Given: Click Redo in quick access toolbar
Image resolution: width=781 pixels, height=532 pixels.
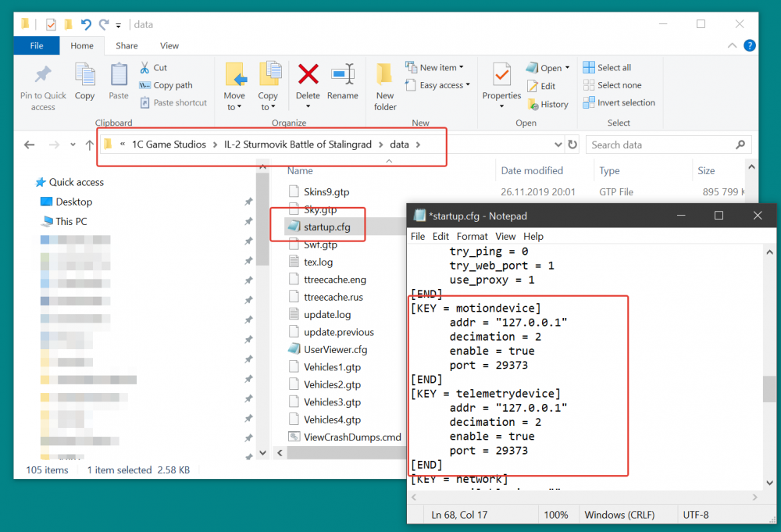Looking at the screenshot, I should tap(104, 24).
